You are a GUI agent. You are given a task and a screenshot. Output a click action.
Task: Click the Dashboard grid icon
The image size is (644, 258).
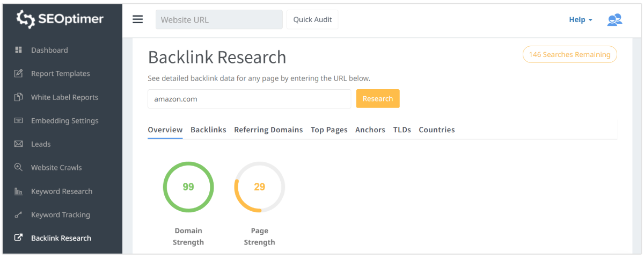click(18, 50)
